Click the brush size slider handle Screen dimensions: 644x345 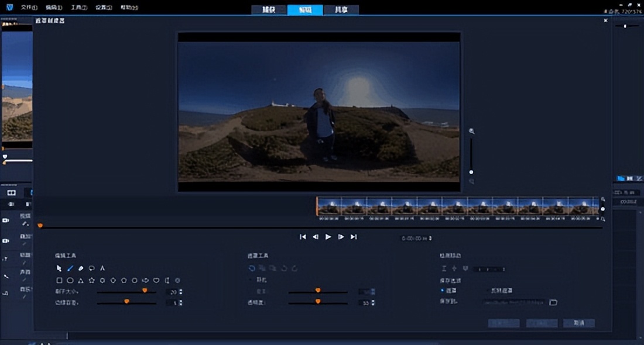pos(145,291)
